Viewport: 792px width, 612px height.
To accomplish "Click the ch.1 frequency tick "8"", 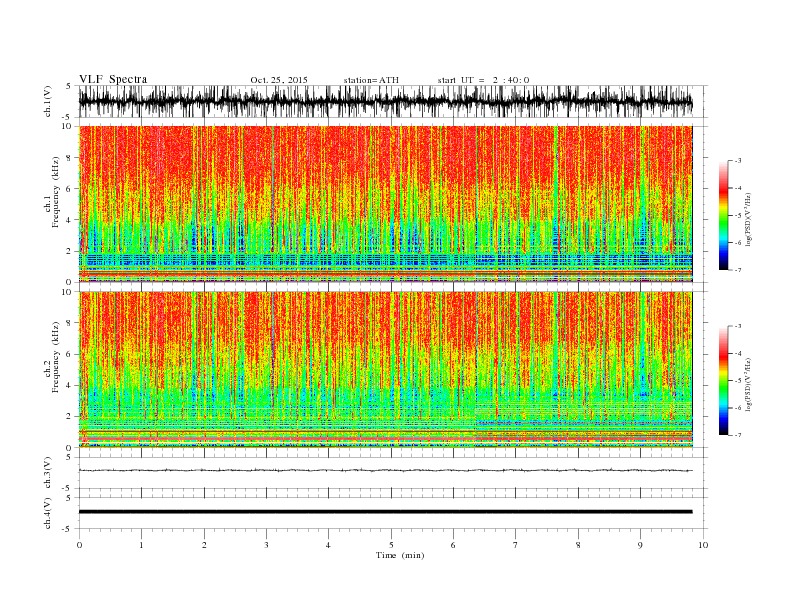I will pyautogui.click(x=70, y=158).
